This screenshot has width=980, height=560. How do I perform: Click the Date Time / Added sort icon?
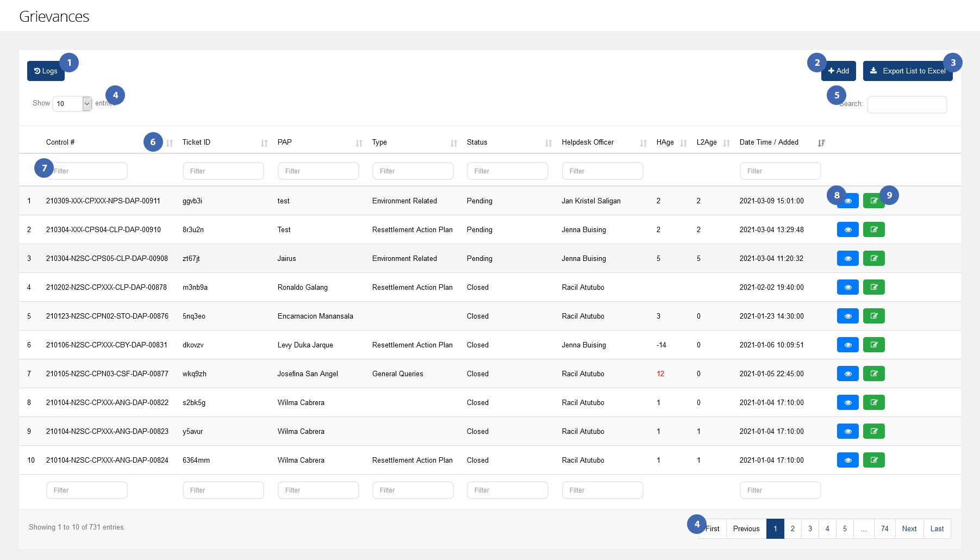(821, 143)
